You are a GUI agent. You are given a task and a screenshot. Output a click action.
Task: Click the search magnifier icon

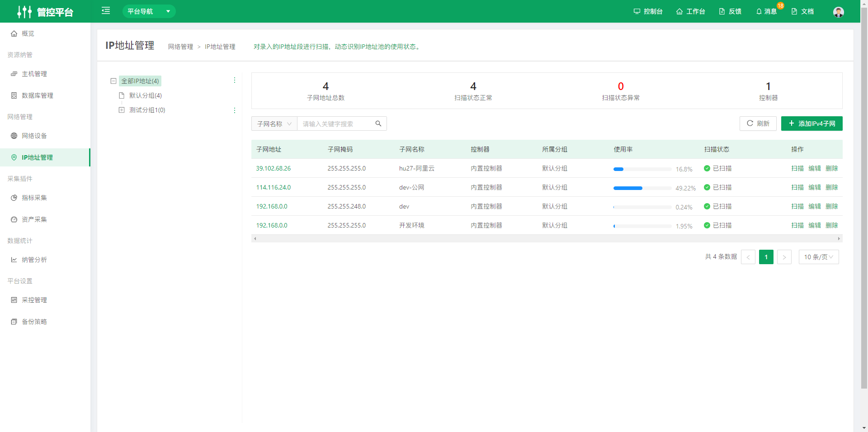click(x=378, y=123)
